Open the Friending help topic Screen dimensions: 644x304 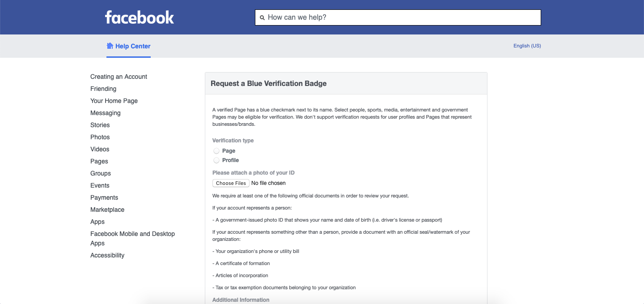tap(103, 89)
